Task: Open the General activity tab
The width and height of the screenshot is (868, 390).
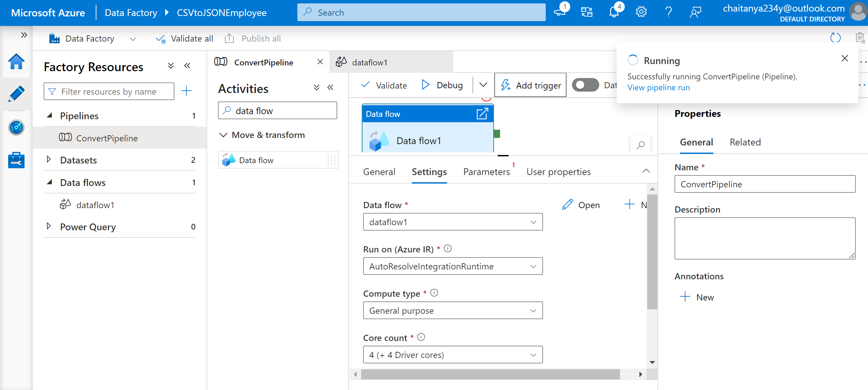Action: [x=379, y=172]
